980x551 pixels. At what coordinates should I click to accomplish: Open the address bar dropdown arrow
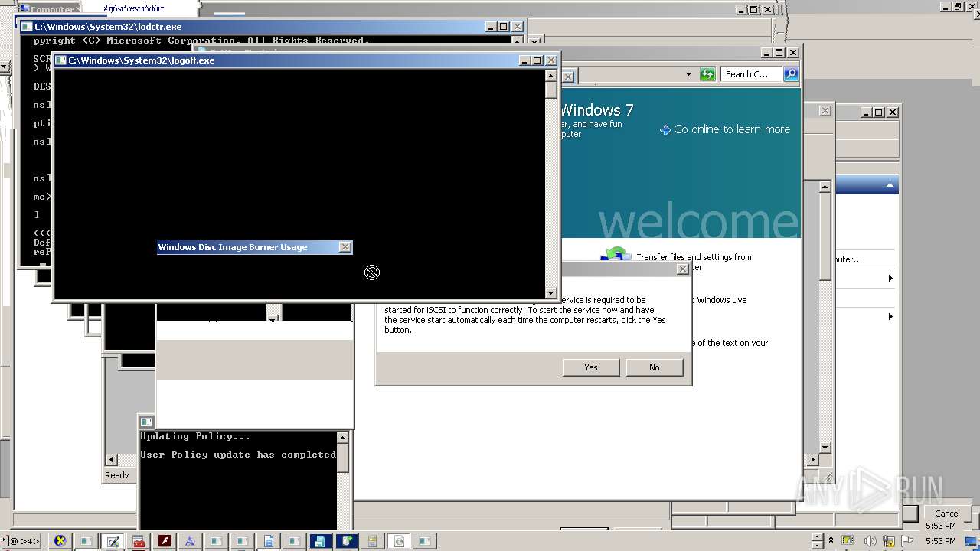(x=688, y=74)
